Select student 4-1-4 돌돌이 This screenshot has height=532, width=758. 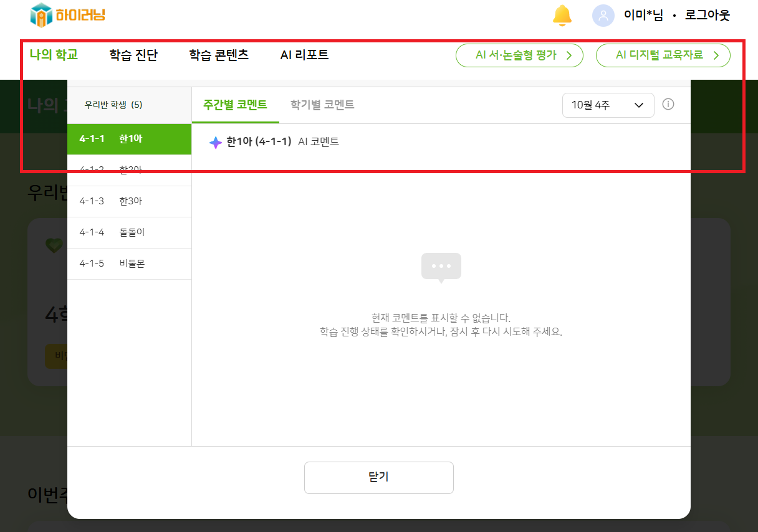(129, 232)
